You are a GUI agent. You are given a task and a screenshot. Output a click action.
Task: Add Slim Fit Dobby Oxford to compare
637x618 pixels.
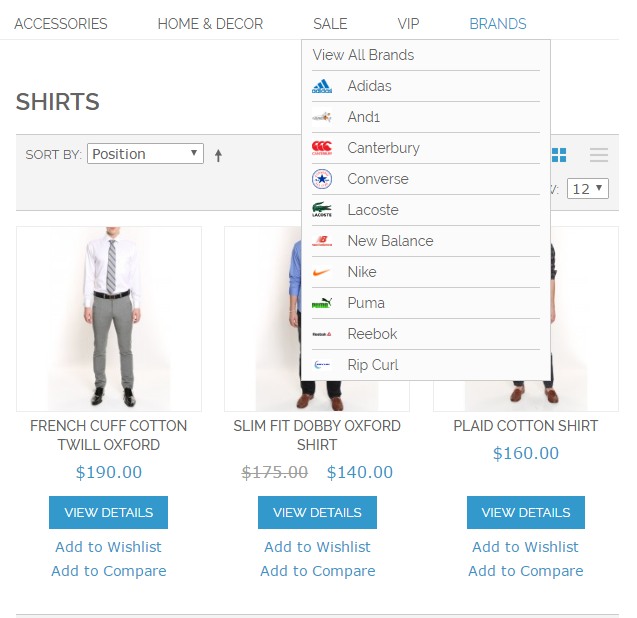tap(318, 571)
